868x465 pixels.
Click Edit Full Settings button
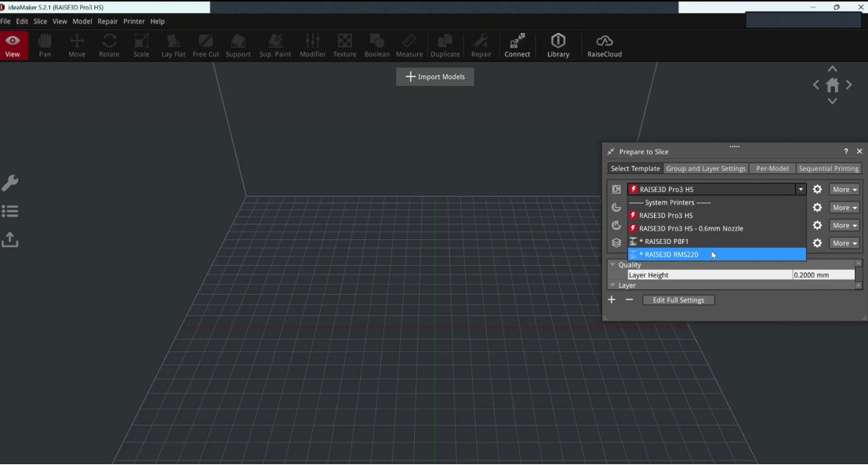click(679, 300)
